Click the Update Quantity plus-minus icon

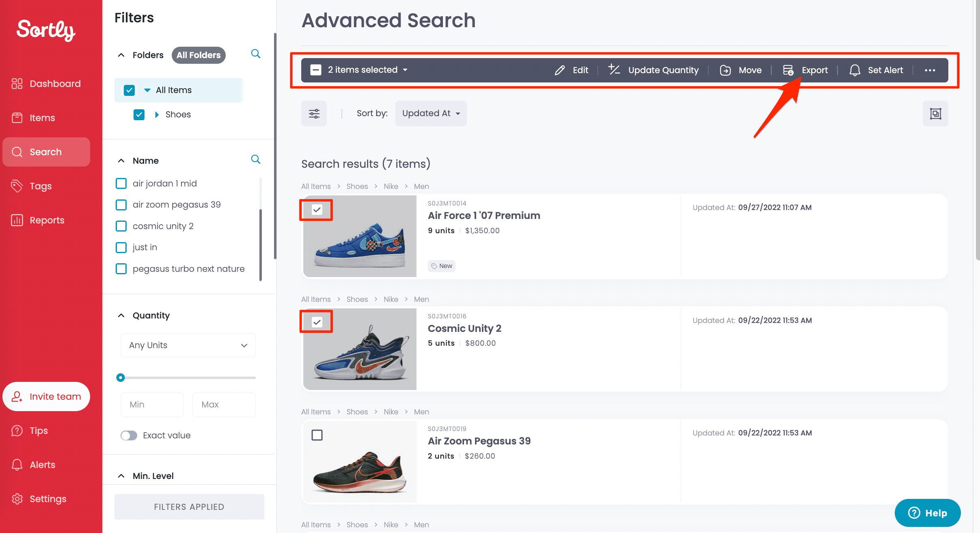click(x=614, y=69)
